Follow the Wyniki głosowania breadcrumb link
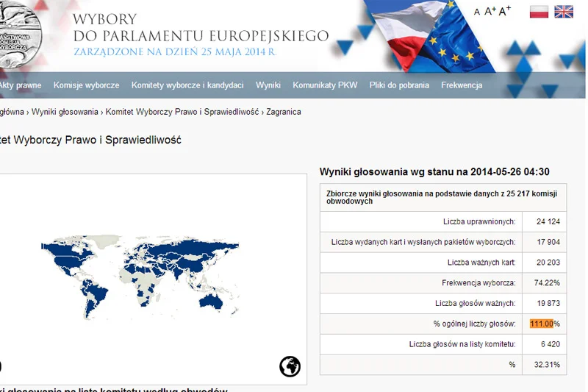 [x=65, y=112]
